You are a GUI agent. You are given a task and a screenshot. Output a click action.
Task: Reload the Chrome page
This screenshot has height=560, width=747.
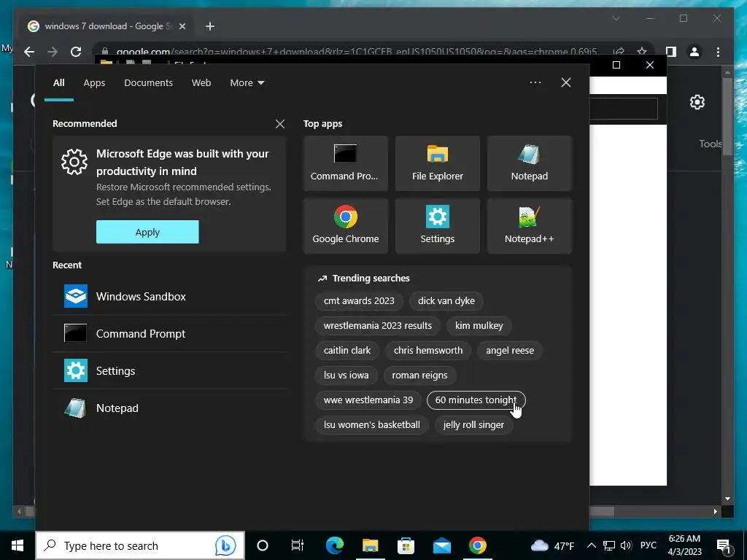point(76,52)
